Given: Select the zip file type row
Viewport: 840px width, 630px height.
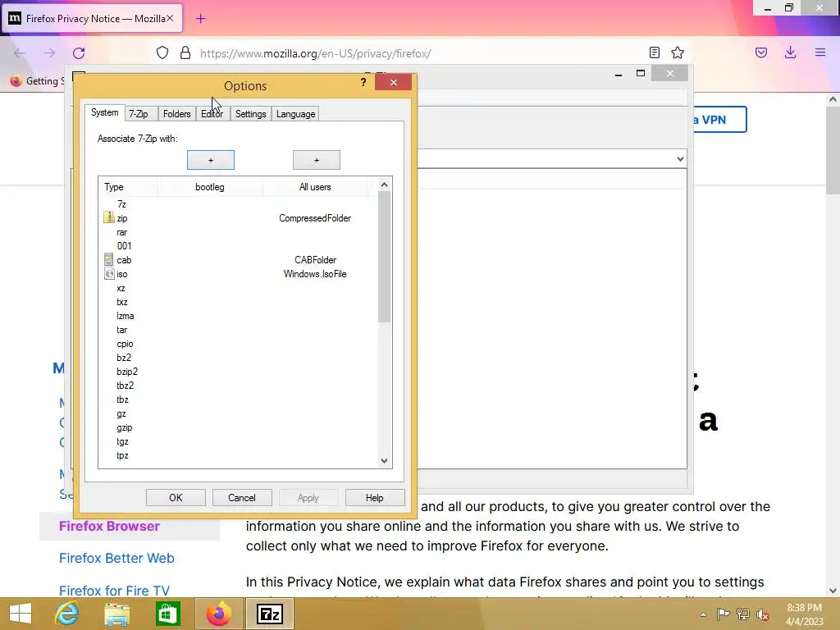Looking at the screenshot, I should pyautogui.click(x=239, y=218).
